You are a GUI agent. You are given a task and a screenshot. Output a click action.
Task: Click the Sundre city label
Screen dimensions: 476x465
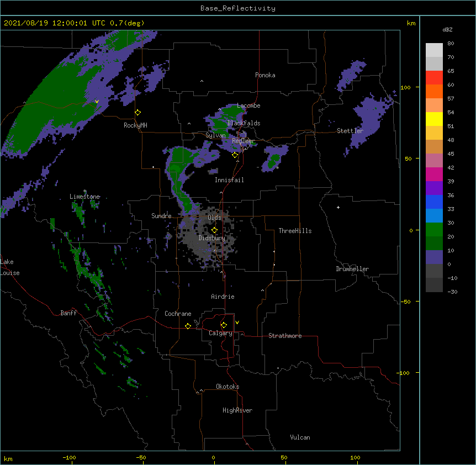pos(161,216)
